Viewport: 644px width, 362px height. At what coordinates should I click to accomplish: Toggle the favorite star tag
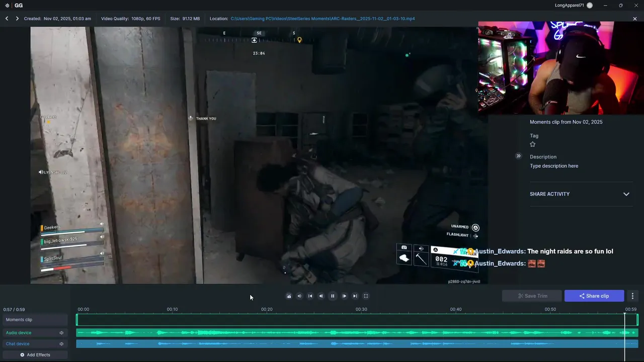533,144
